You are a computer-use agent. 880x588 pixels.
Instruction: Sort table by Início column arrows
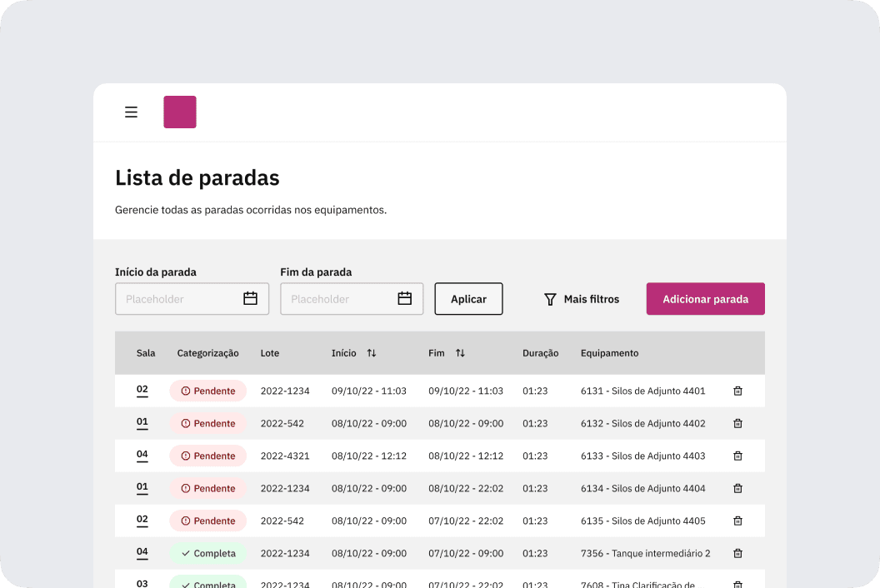(372, 353)
